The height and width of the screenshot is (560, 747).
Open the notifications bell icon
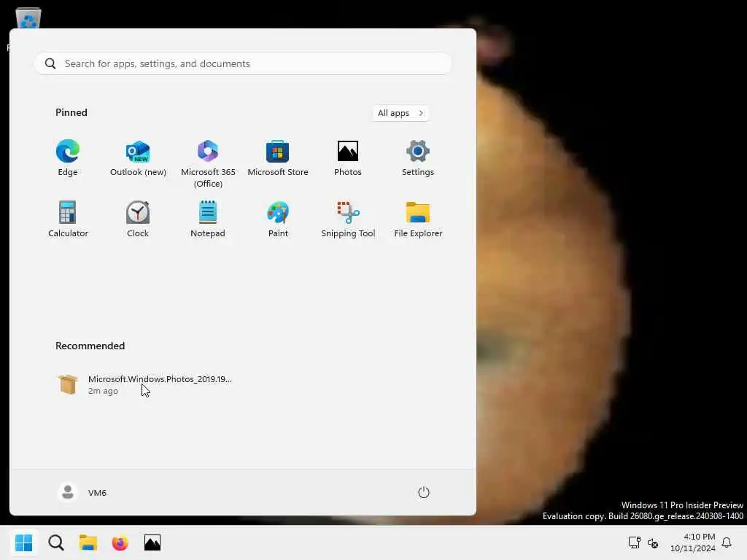727,542
